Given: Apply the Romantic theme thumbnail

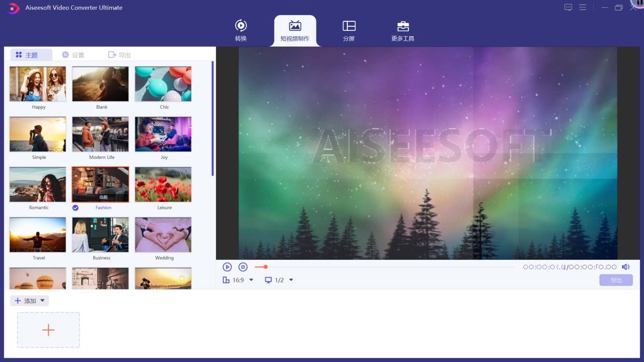Looking at the screenshot, I should 38,184.
